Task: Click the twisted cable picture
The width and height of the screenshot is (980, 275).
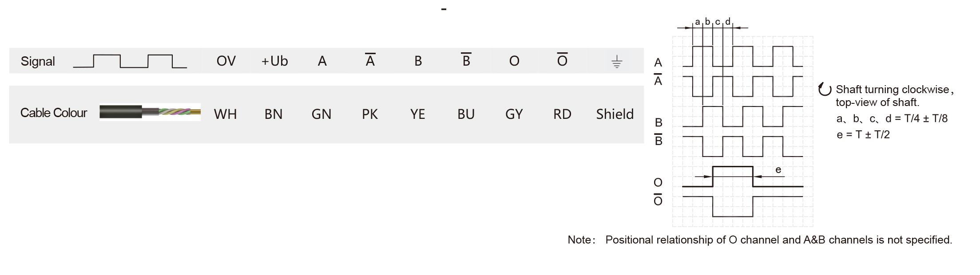Action: [x=150, y=112]
